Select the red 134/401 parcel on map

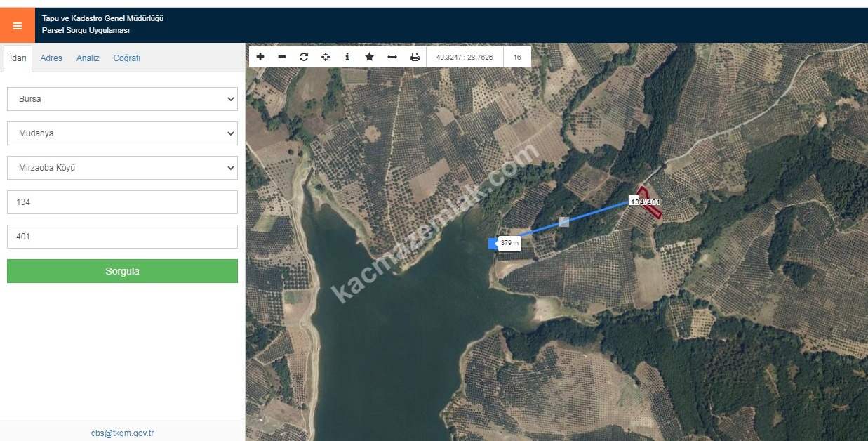click(x=650, y=202)
